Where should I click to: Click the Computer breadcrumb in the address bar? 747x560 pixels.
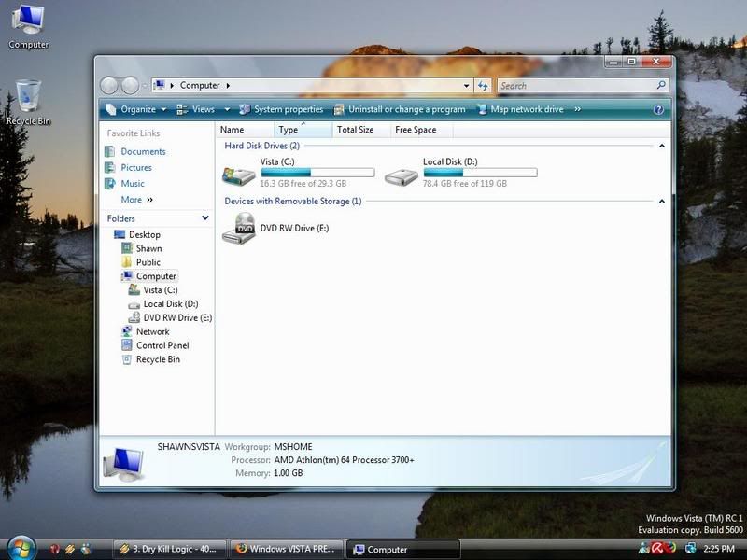(x=200, y=86)
